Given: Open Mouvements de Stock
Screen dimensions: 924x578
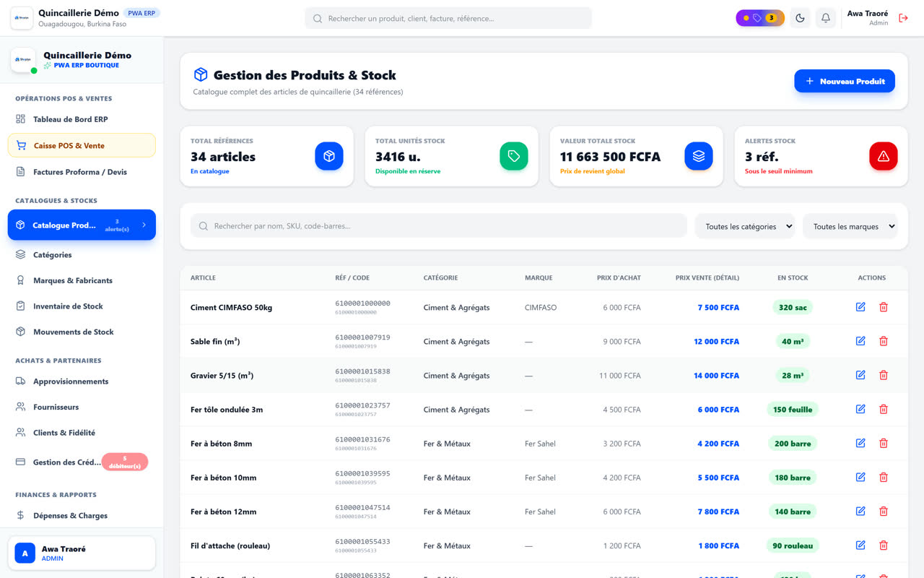Looking at the screenshot, I should pos(82,332).
